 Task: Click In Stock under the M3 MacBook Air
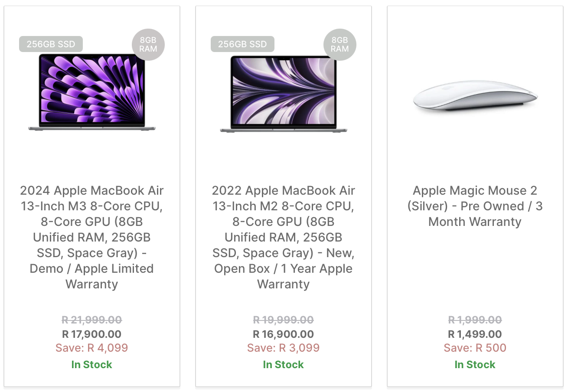click(91, 365)
